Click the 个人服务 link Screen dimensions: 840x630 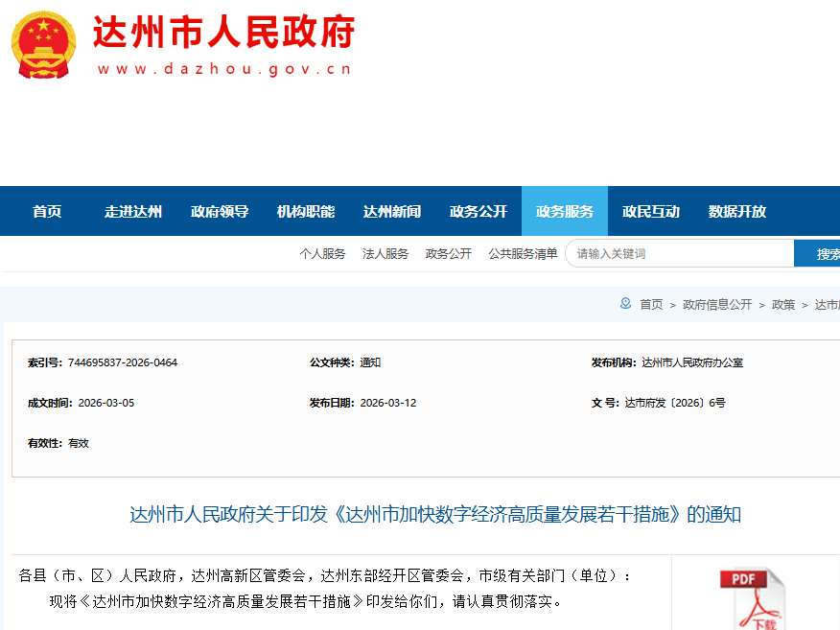[x=322, y=254]
